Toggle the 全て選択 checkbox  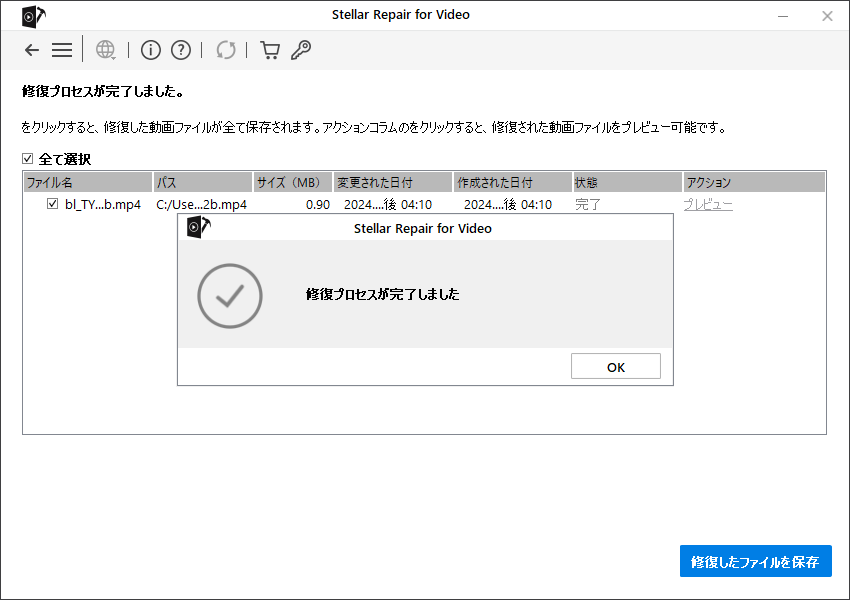coord(28,158)
